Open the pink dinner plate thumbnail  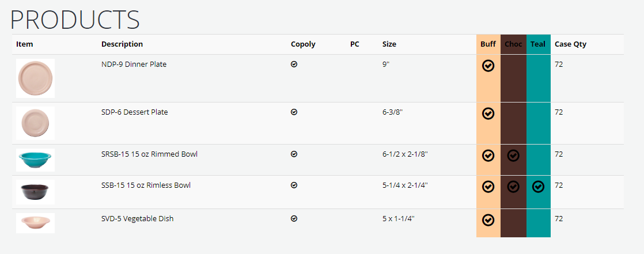point(35,78)
